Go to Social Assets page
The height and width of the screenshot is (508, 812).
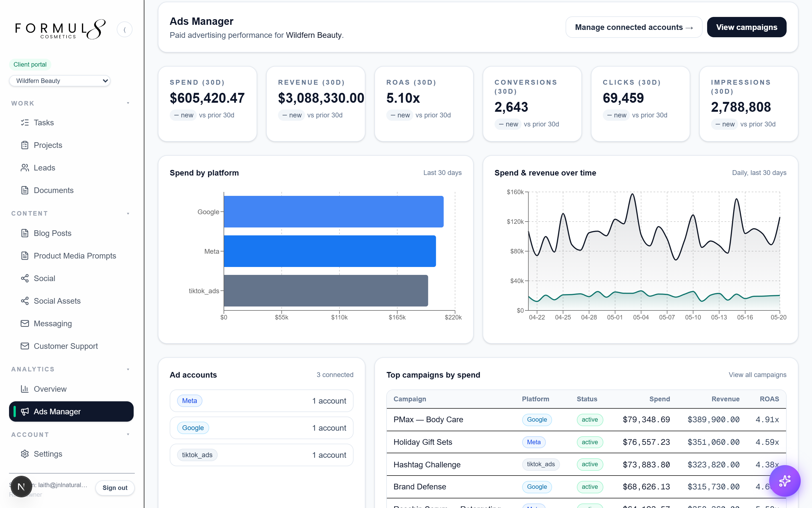pyautogui.click(x=71, y=301)
